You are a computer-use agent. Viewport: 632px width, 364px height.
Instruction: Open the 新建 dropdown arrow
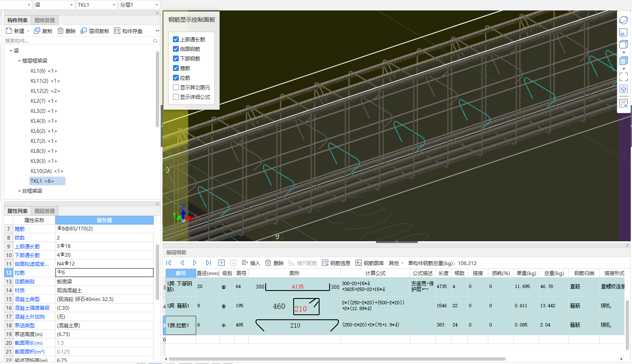(28, 31)
